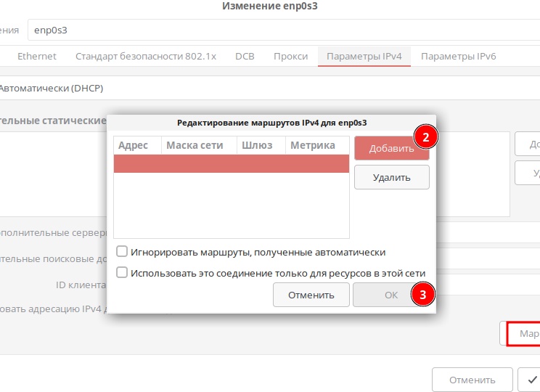Open the Автоматически (DHCP) method dropdown
Viewport: 540px width, 392px height.
270,88
